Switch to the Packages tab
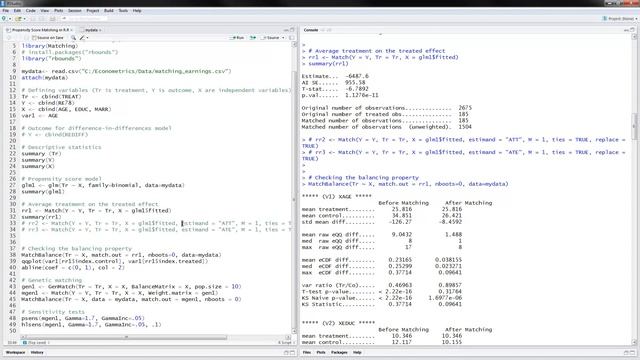This screenshot has width=640, height=360. [339, 352]
